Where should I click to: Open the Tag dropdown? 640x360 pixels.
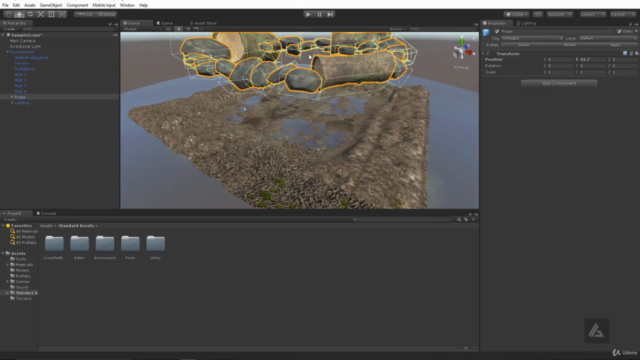point(532,38)
